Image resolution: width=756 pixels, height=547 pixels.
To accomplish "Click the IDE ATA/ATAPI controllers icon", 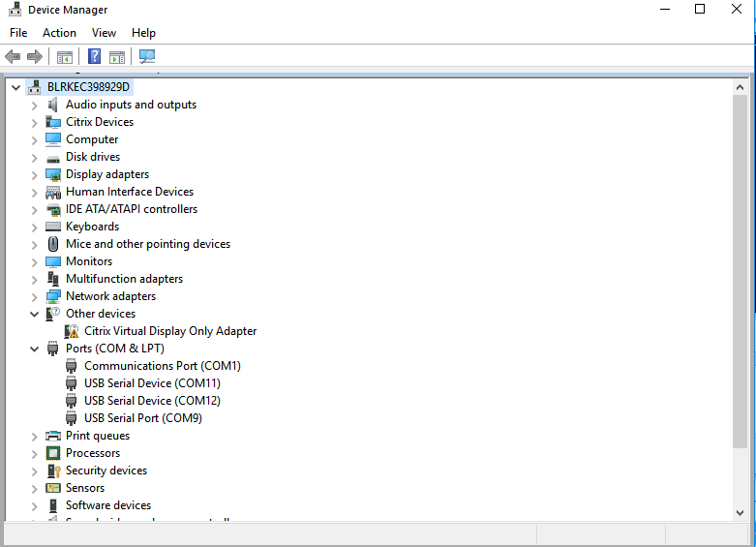I will point(53,209).
